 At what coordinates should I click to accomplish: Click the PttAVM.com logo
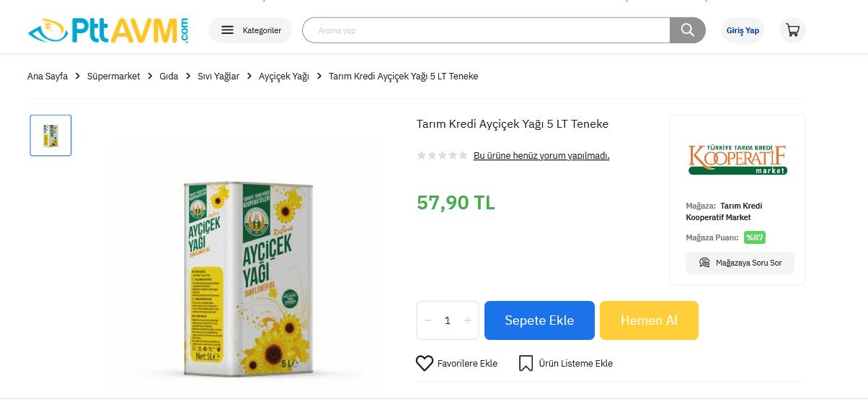tap(108, 30)
